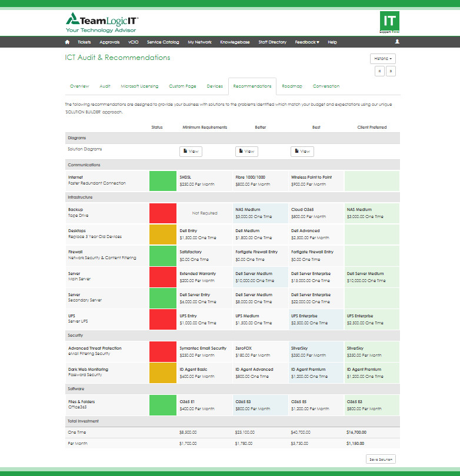View the Best solution diagram
The height and width of the screenshot is (476, 460).
302,152
